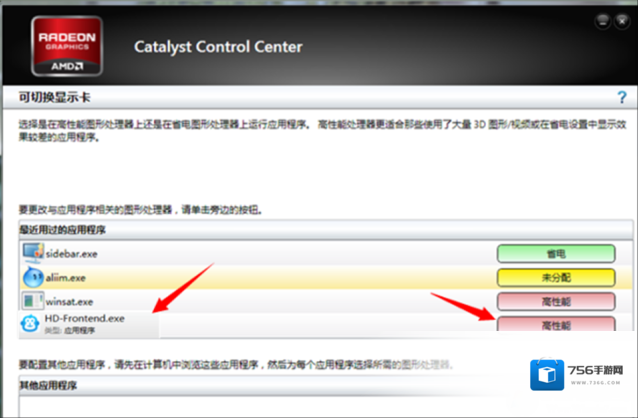Select the 可切换显示卡 page heading
The width and height of the screenshot is (638, 418).
click(55, 97)
